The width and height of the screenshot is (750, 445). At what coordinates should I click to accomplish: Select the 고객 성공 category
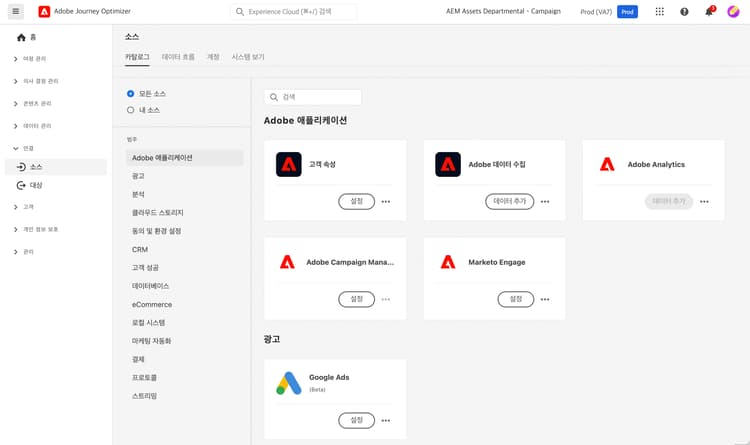tap(145, 267)
